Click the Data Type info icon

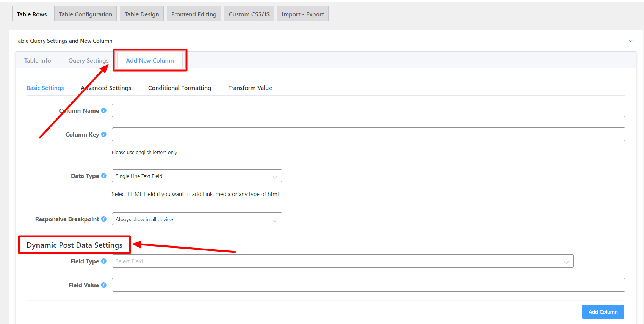[x=104, y=176]
